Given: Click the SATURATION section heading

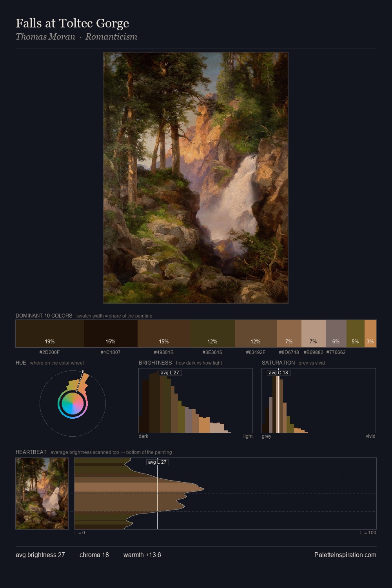Looking at the screenshot, I should coord(278,363).
